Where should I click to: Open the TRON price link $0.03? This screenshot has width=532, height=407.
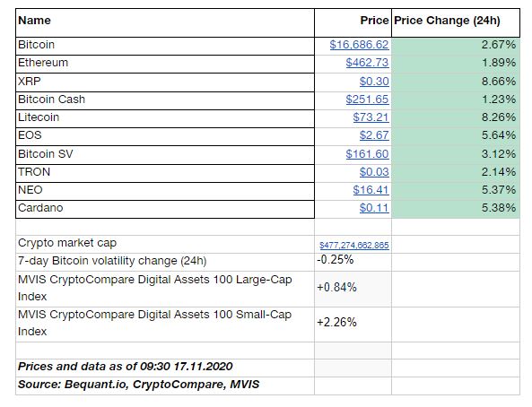pyautogui.click(x=374, y=172)
